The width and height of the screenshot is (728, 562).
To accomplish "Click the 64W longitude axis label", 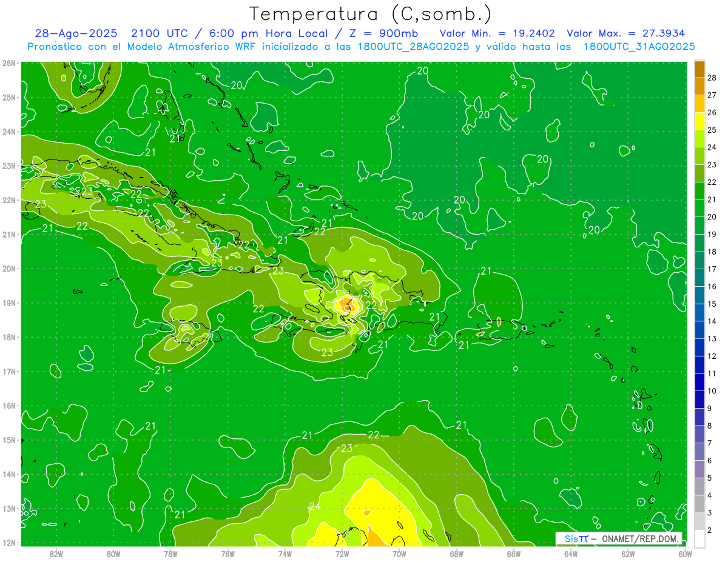I will pos(571,554).
